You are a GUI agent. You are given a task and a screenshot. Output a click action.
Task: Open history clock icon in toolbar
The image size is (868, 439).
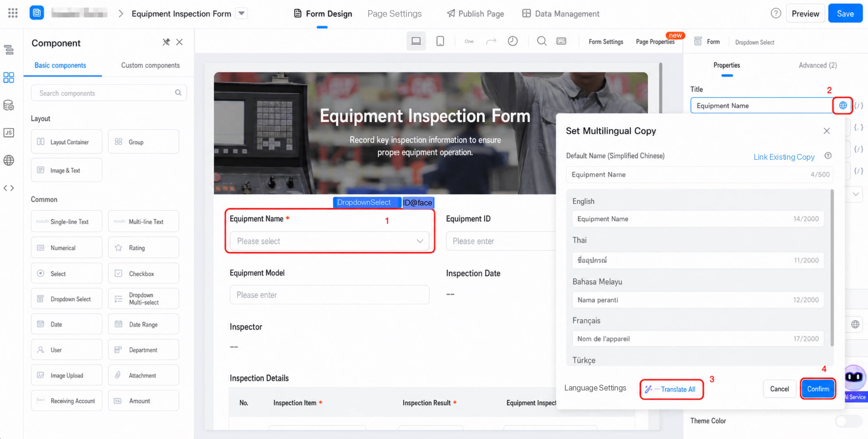pyautogui.click(x=513, y=41)
